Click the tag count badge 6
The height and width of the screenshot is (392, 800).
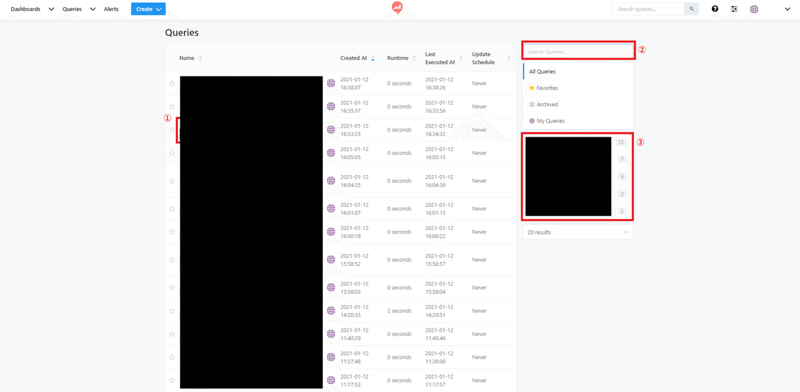coord(621,177)
